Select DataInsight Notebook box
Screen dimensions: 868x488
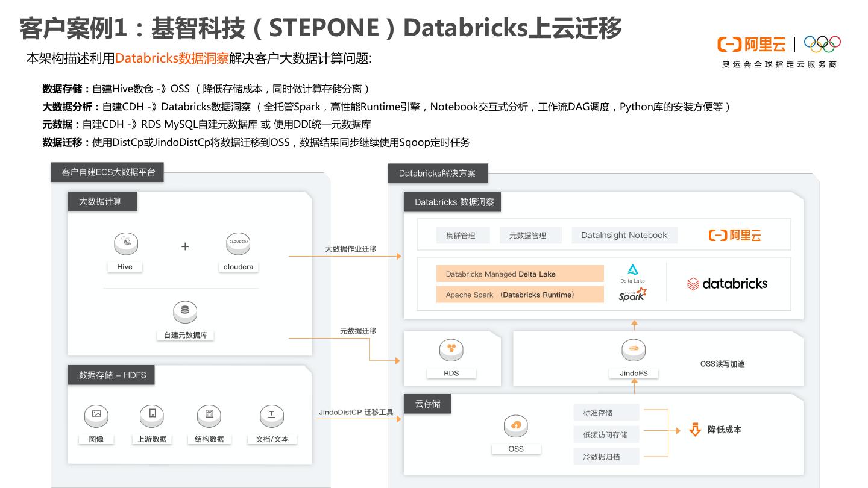point(624,236)
